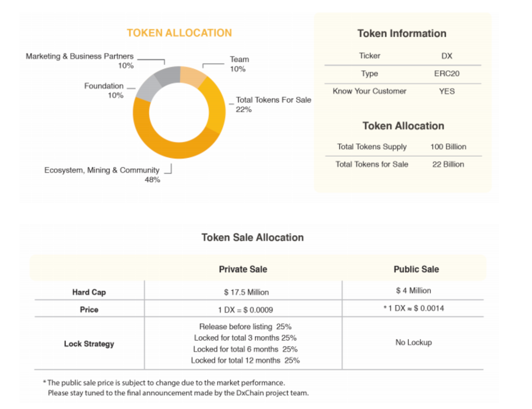Select the Public Sale column header
Image resolution: width=532 pixels, height=409 pixels.
[416, 269]
